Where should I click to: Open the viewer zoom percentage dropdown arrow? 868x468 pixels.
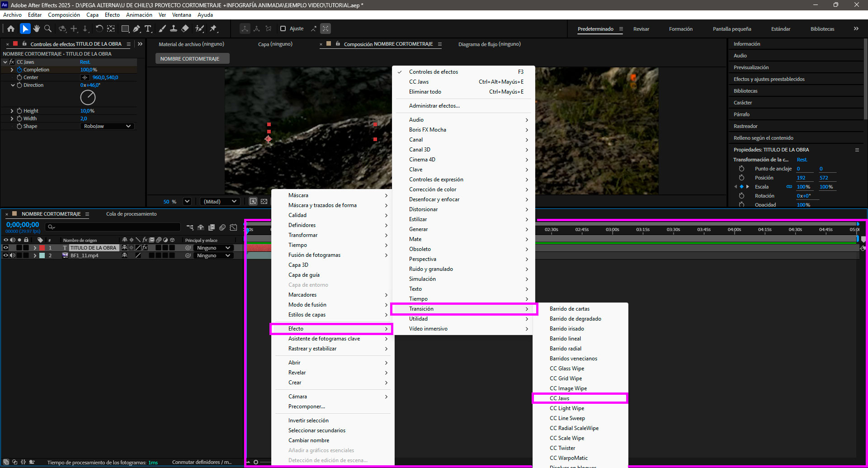coord(187,202)
